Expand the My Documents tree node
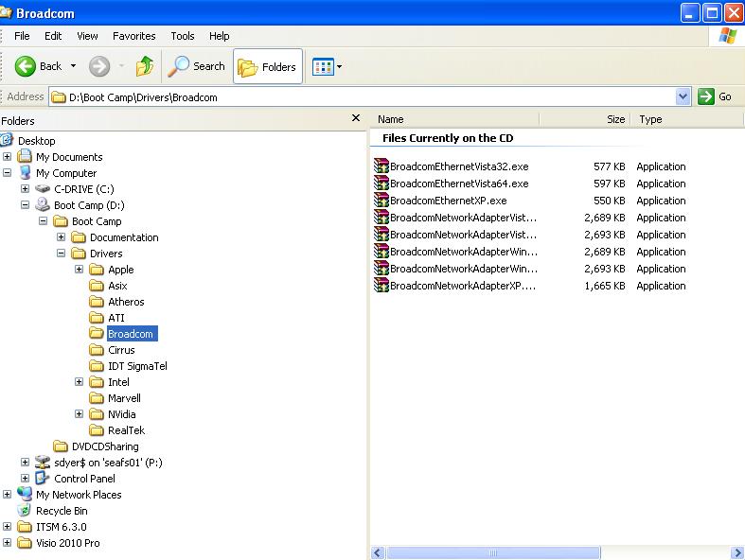The height and width of the screenshot is (560, 745). coord(8,156)
